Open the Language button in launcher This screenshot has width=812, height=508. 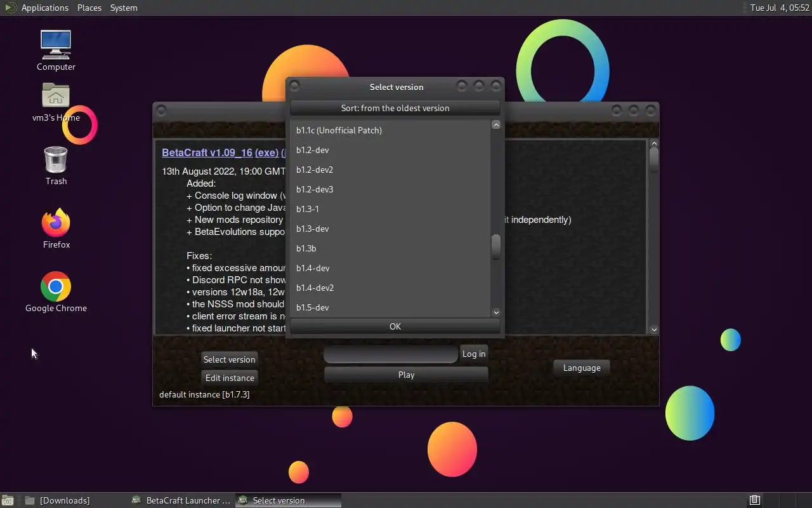pyautogui.click(x=582, y=368)
